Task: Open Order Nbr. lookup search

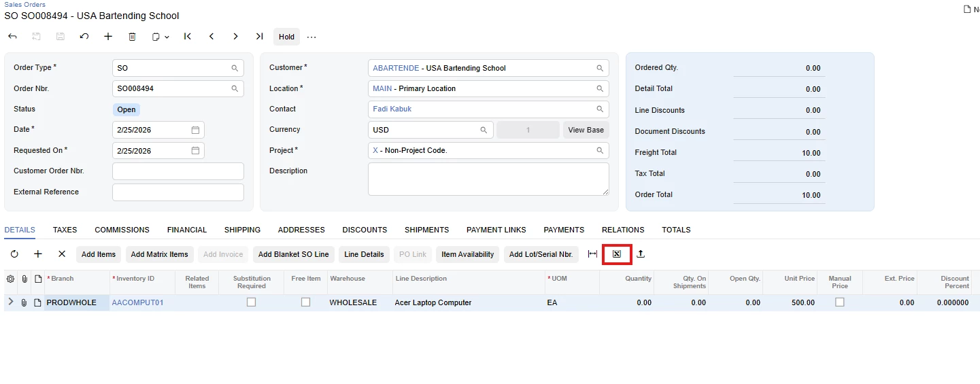Action: (x=235, y=88)
